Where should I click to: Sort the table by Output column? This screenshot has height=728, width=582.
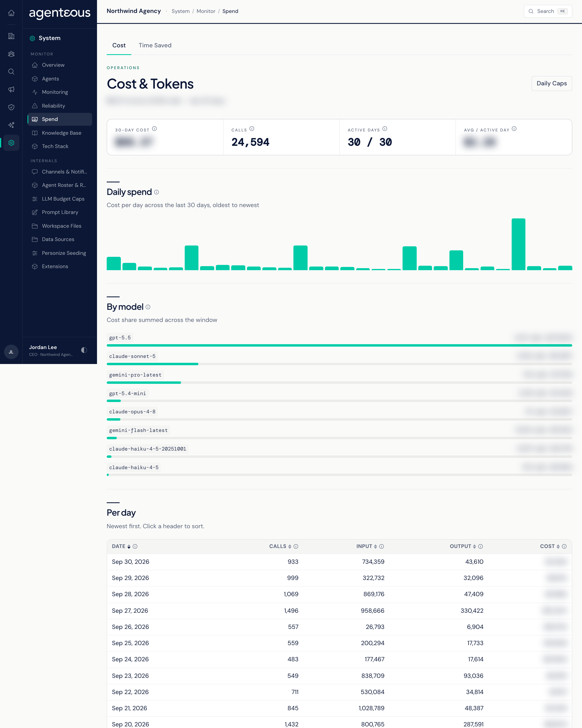click(x=463, y=546)
